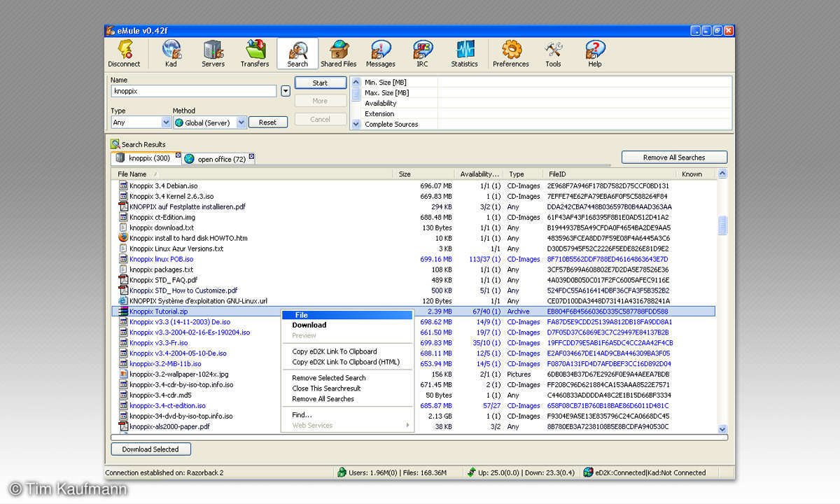Start the search with the Start button
Image resolution: width=840 pixels, height=504 pixels.
[x=320, y=83]
